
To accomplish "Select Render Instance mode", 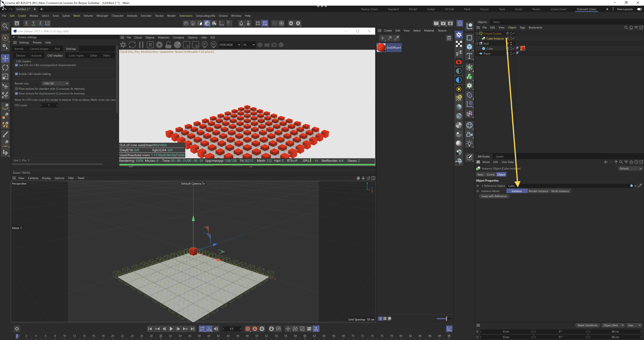I will [x=538, y=191].
